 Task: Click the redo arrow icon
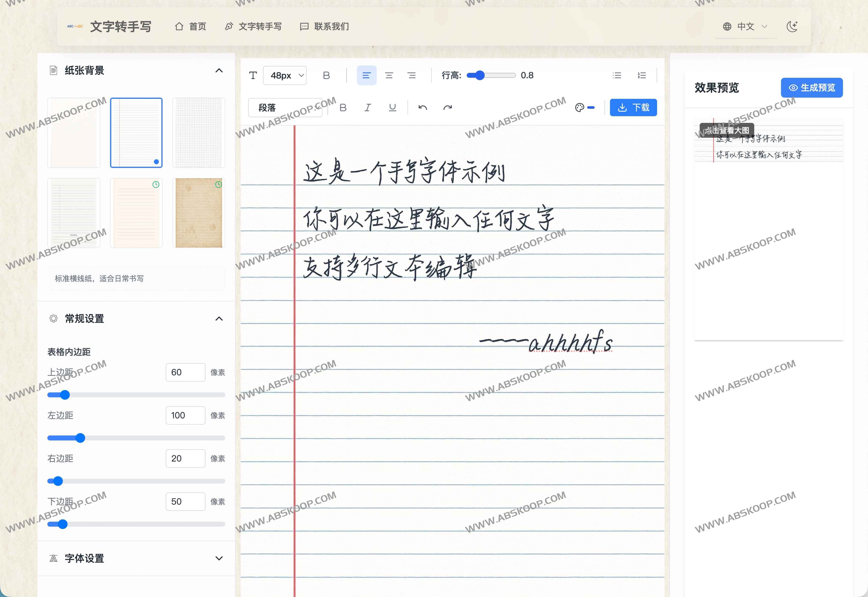448,108
